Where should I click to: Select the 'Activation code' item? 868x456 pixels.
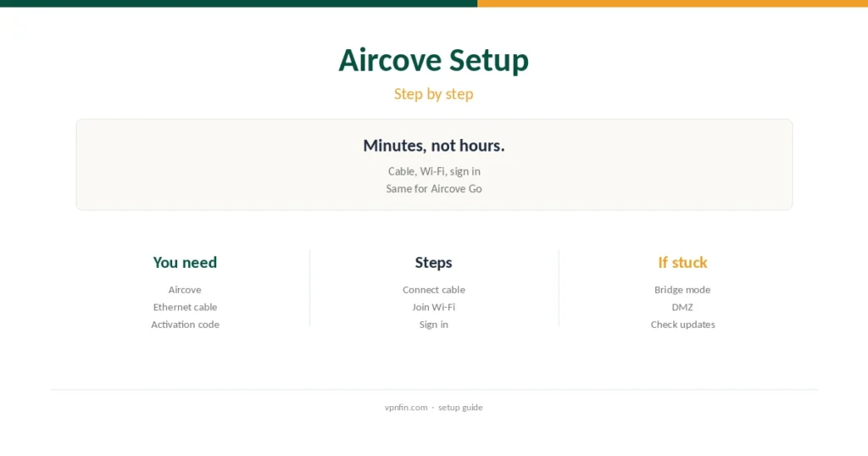[x=185, y=325]
